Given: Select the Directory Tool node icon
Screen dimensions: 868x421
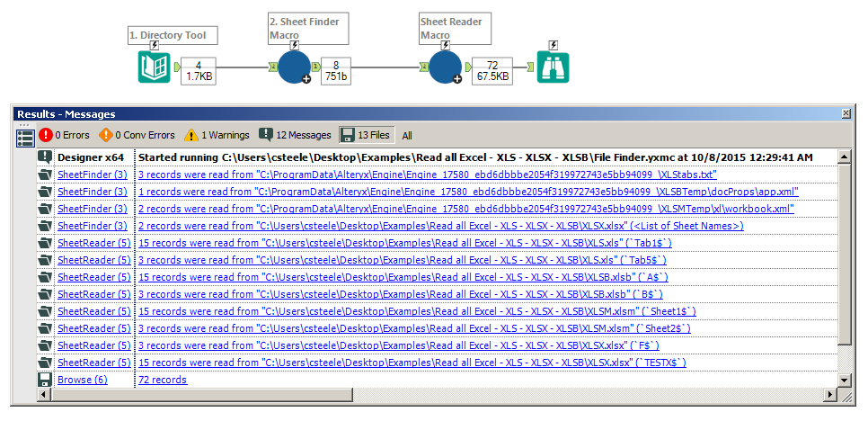Looking at the screenshot, I should 155,67.
